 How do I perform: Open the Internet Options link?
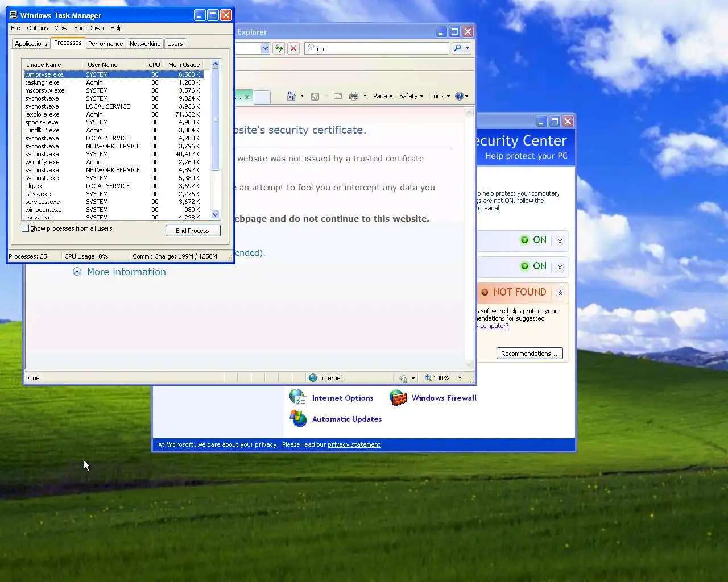tap(343, 398)
